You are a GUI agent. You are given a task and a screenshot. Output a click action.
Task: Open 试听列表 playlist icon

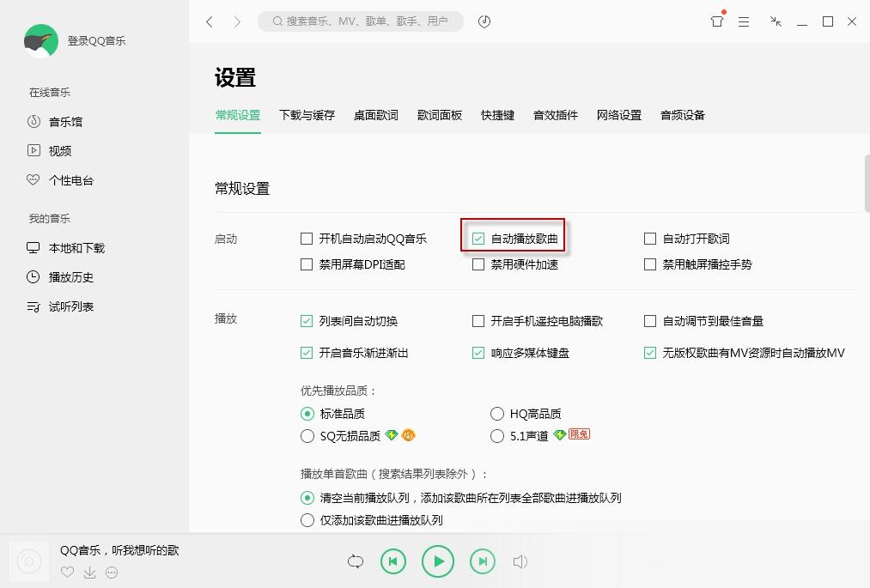(x=33, y=306)
